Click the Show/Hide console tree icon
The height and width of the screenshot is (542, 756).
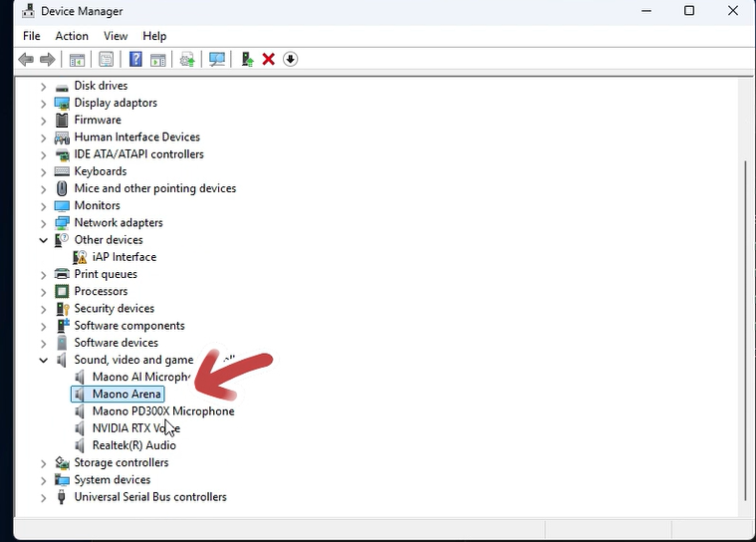pyautogui.click(x=77, y=60)
